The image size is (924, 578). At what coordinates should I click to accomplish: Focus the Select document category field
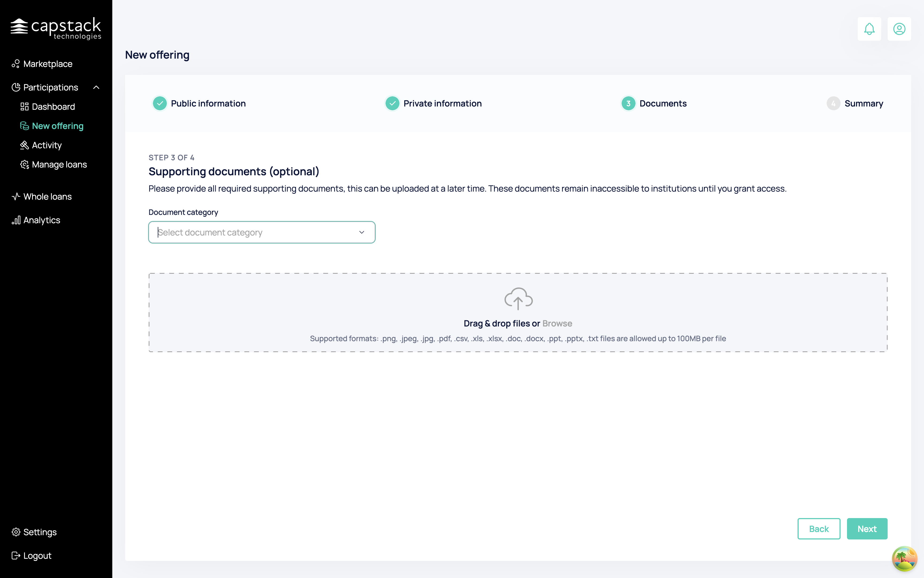(x=261, y=232)
